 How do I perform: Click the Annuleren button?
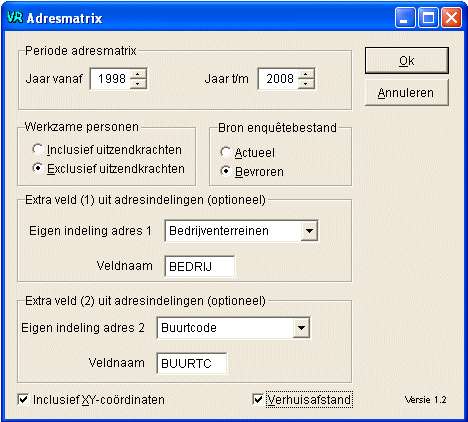[x=407, y=93]
